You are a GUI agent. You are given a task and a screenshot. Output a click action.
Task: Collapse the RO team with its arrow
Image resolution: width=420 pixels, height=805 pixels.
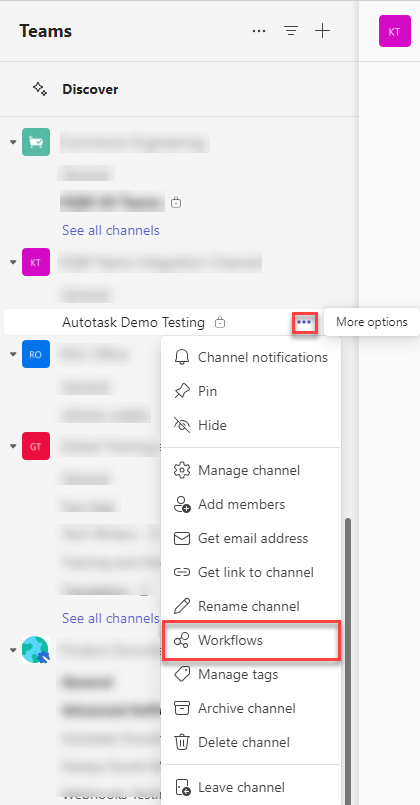pyautogui.click(x=13, y=354)
